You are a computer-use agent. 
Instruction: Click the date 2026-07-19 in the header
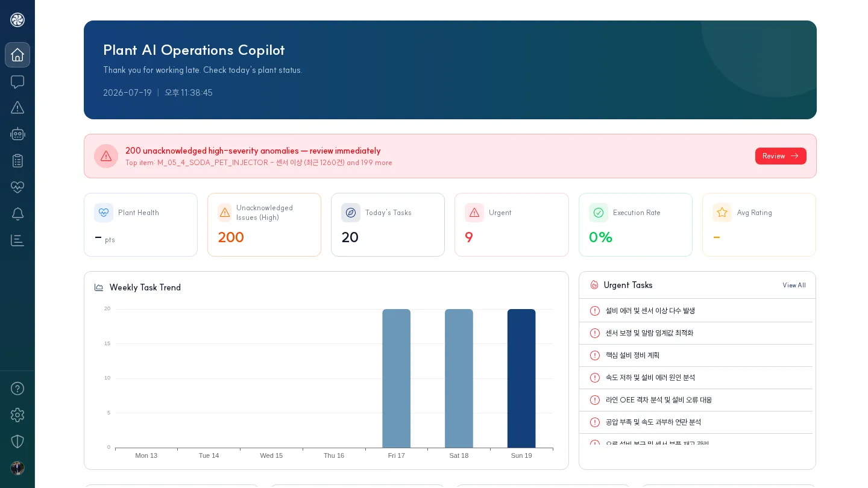pyautogui.click(x=127, y=93)
